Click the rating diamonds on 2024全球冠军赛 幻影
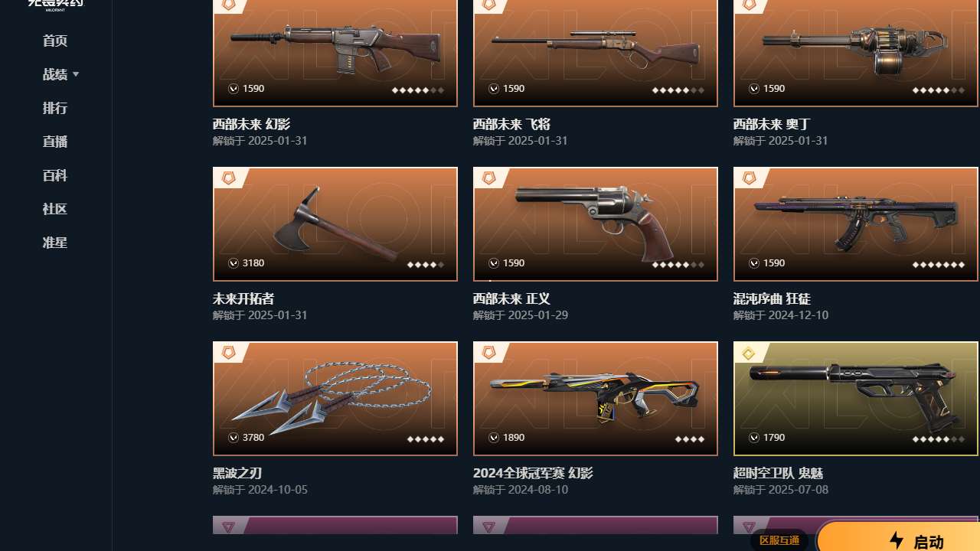Screen dimensions: 980x551 point(689,439)
